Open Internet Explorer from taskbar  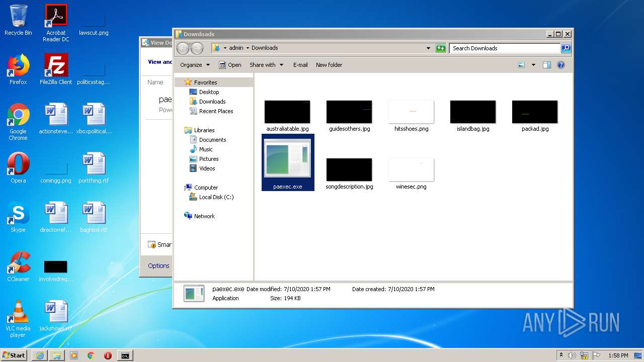(40, 355)
